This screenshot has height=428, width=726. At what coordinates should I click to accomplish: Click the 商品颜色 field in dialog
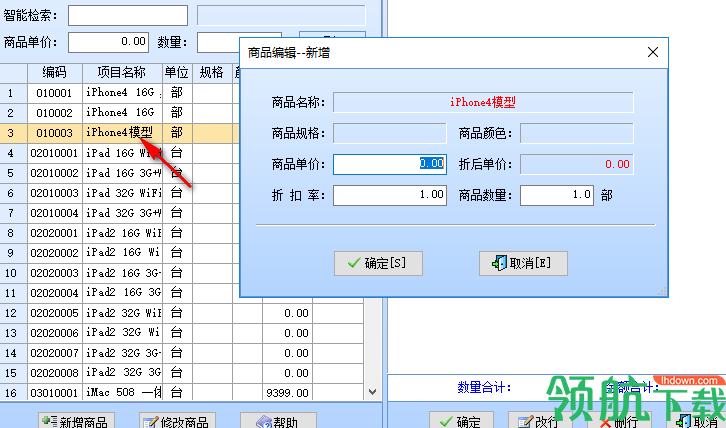576,133
